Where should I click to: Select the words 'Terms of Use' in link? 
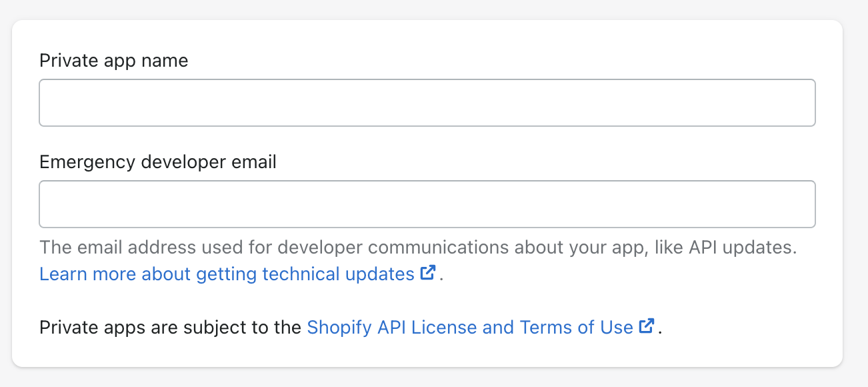click(x=577, y=327)
